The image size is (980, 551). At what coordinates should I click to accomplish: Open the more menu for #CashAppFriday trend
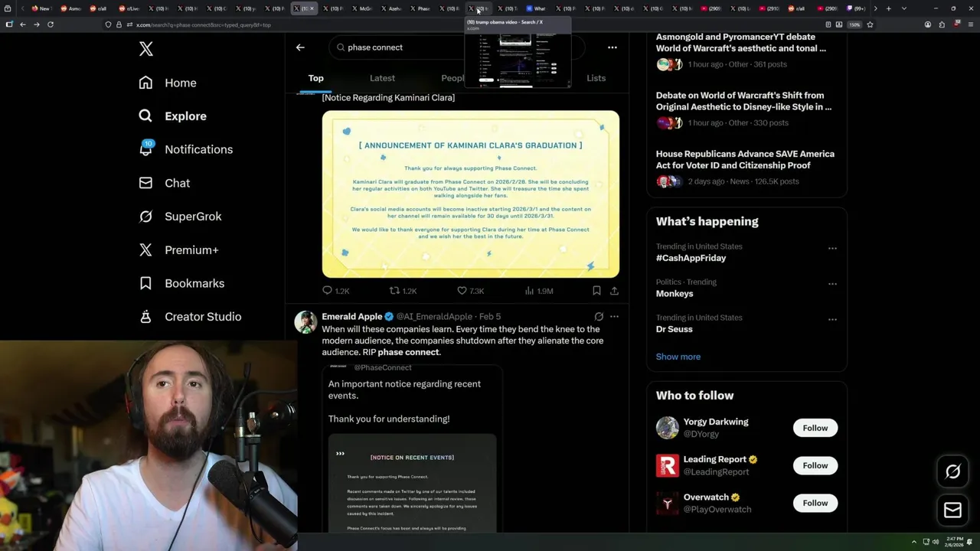(x=832, y=248)
